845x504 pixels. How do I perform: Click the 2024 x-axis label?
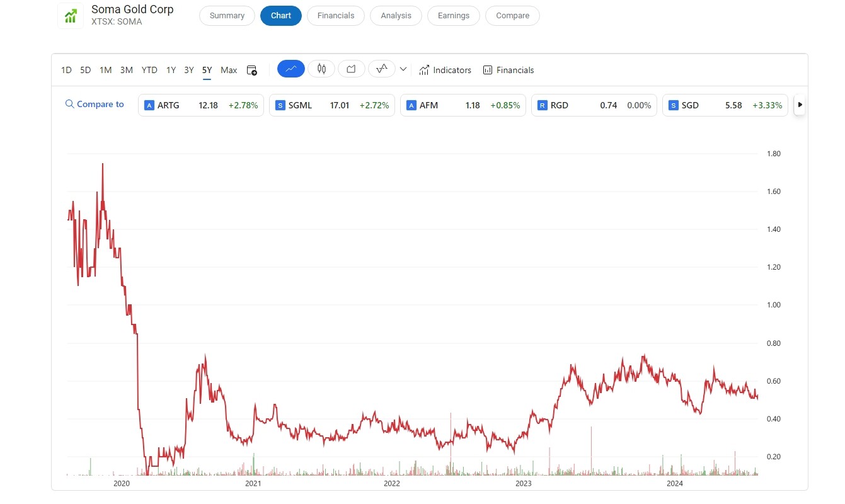[x=675, y=483]
